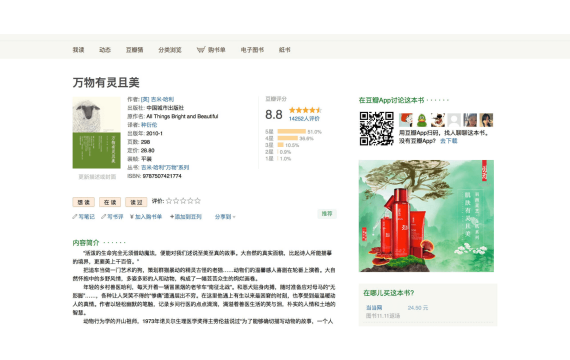
Task: Click the 在哪儿买这本书? heading
Action: pyautogui.click(x=389, y=293)
